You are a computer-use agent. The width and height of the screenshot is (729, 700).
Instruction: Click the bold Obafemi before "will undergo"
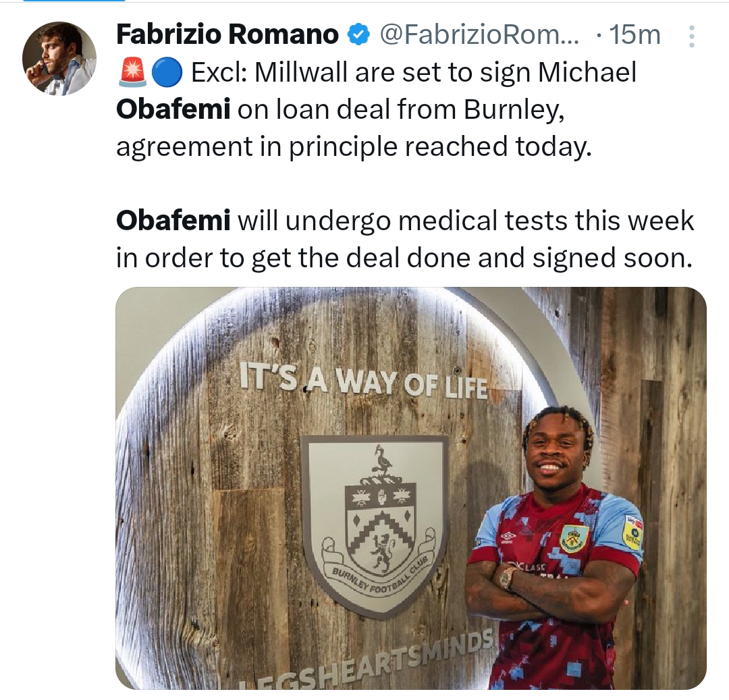click(173, 220)
